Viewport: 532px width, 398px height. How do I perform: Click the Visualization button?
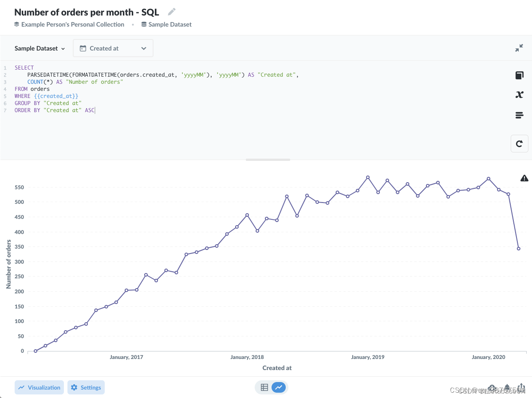(39, 387)
